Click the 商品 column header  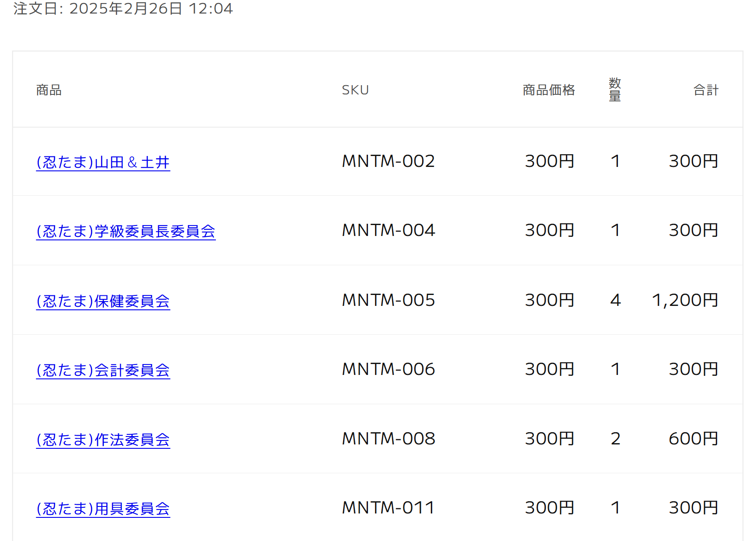tap(49, 90)
